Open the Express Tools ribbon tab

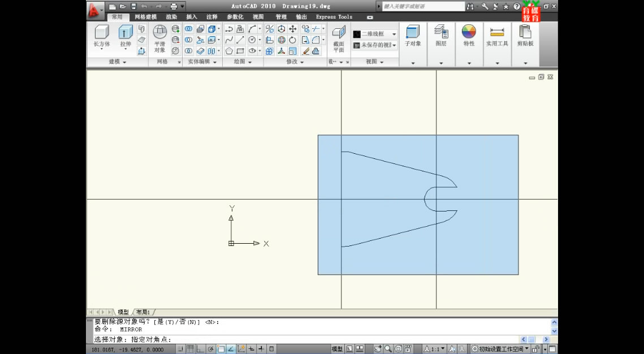(334, 17)
